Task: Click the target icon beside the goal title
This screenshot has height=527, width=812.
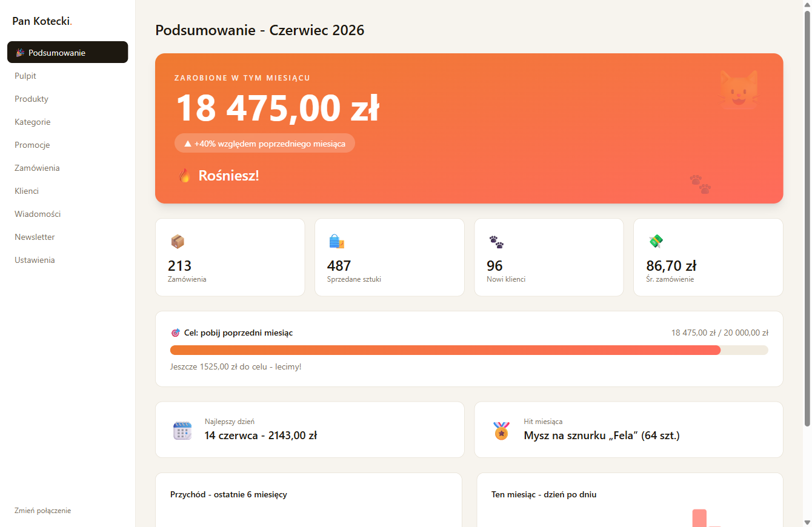Action: (176, 333)
